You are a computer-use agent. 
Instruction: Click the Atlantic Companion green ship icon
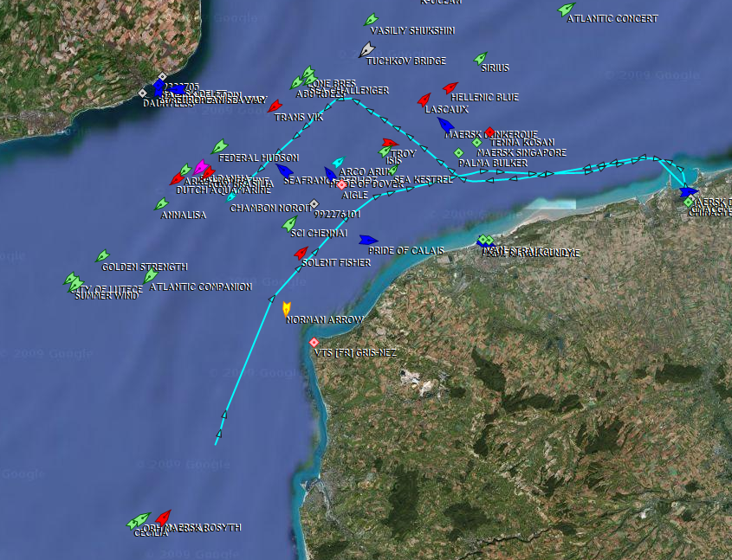151,275
